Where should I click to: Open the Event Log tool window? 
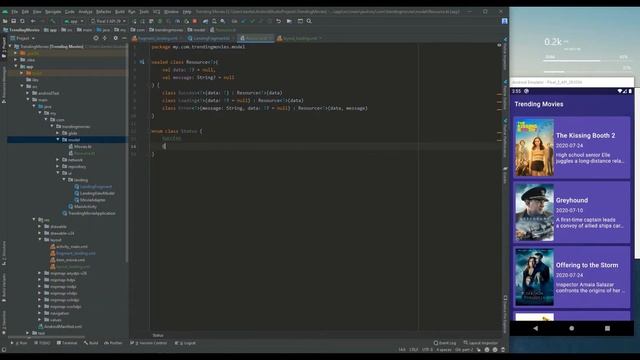445,343
